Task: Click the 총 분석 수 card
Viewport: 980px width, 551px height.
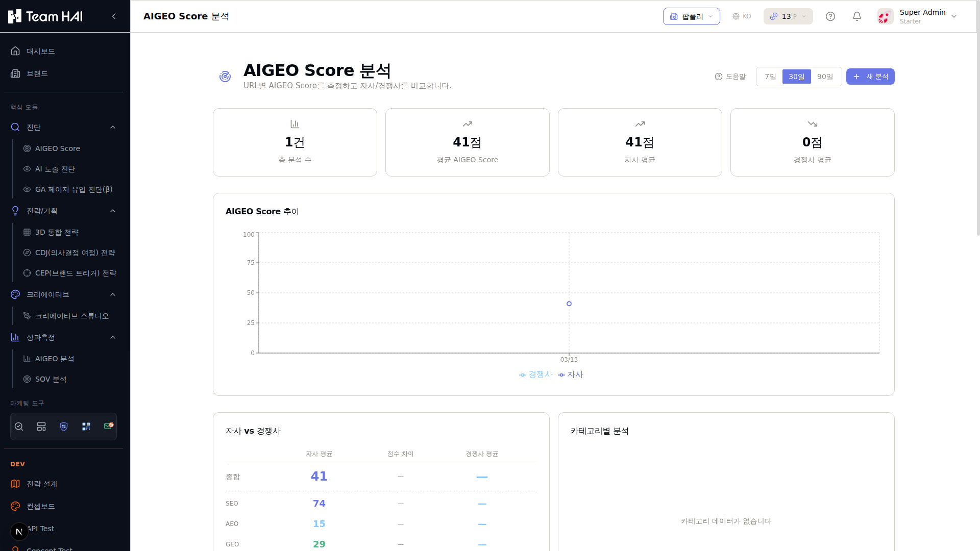Action: [295, 142]
